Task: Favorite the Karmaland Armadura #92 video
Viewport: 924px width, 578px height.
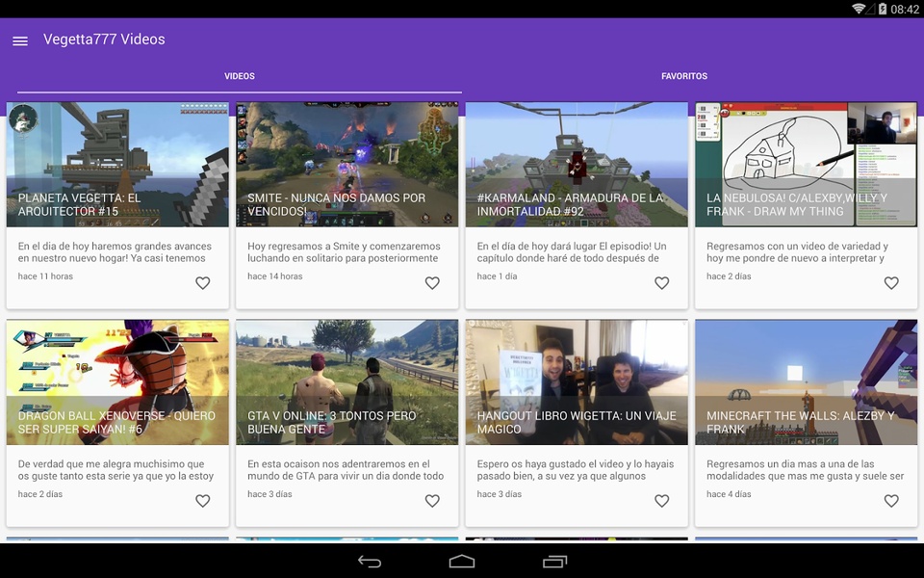Action: [x=662, y=283]
